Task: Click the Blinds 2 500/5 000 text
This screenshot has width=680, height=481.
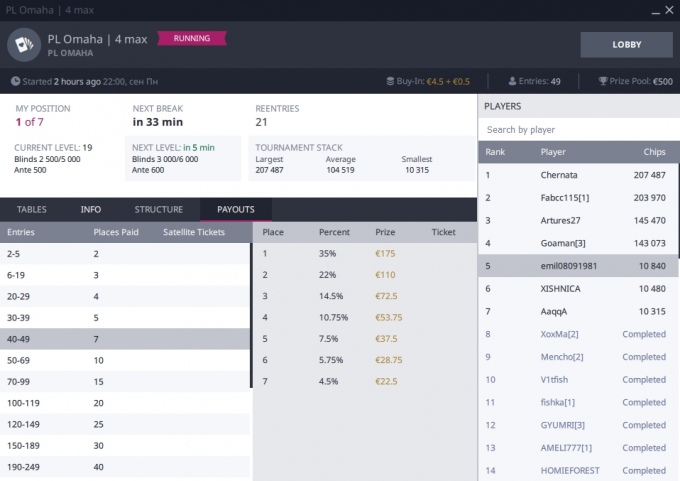Action: pos(47,159)
